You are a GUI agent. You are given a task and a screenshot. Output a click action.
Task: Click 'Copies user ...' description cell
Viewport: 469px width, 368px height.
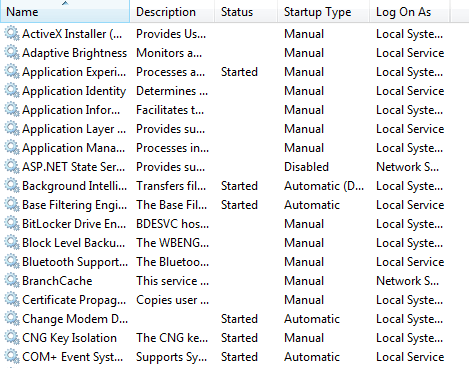(x=173, y=300)
